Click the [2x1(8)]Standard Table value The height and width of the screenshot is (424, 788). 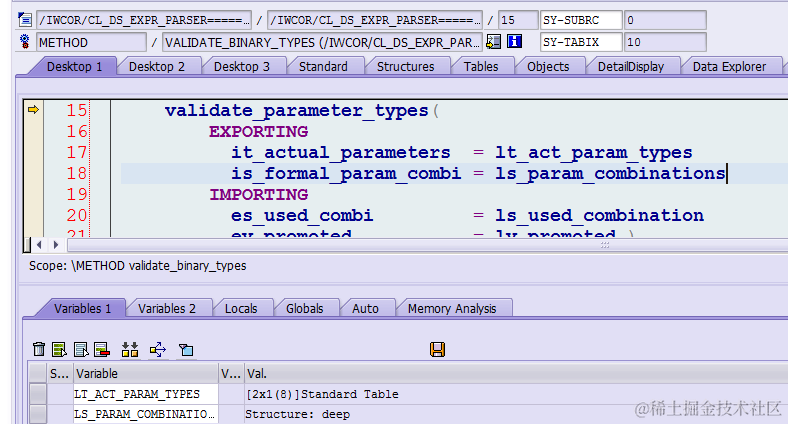coord(322,394)
